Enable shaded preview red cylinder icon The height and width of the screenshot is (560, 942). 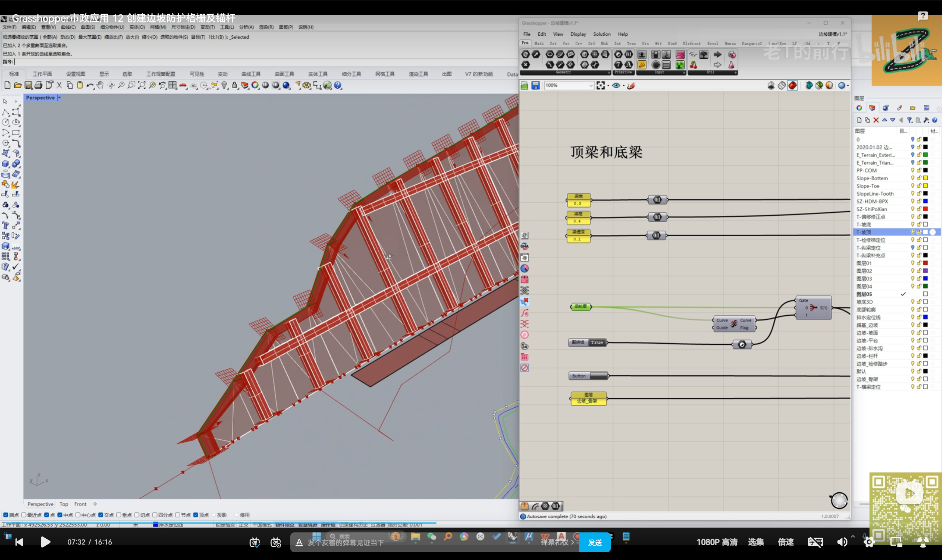click(x=793, y=86)
